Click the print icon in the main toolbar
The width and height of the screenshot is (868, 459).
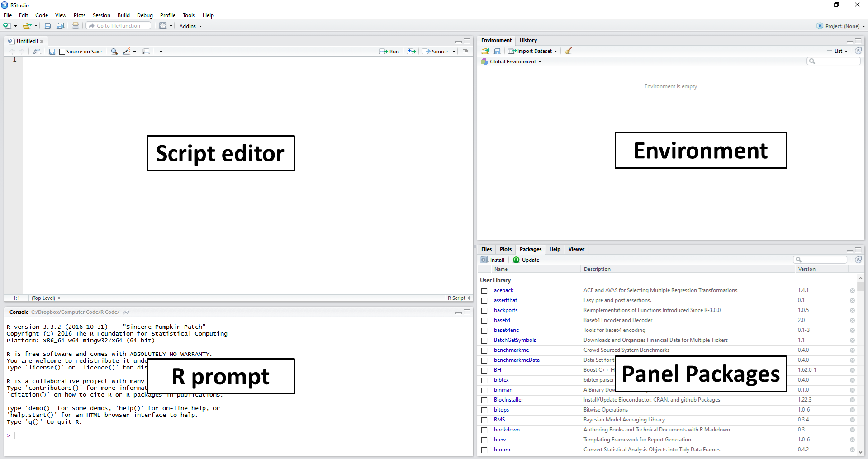pos(75,26)
